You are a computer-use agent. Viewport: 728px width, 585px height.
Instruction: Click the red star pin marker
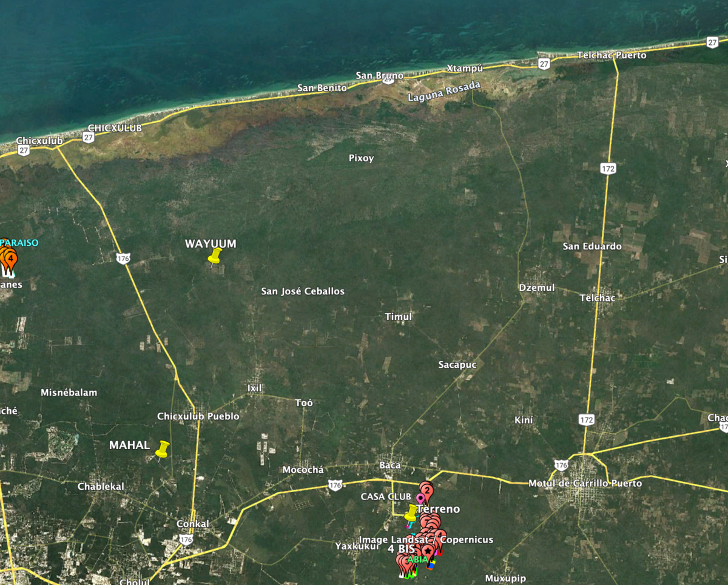427,550
